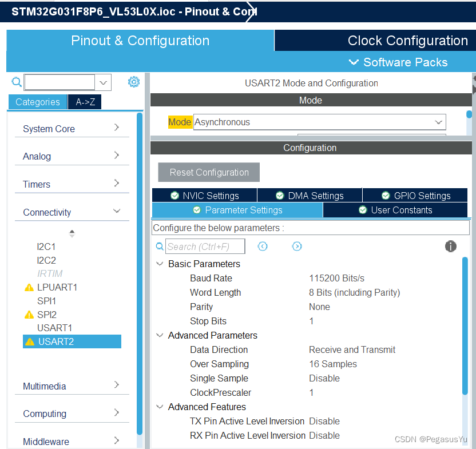Click the yellow highlighted Mode label
Viewport: 476px width, 449px height.
180,122
